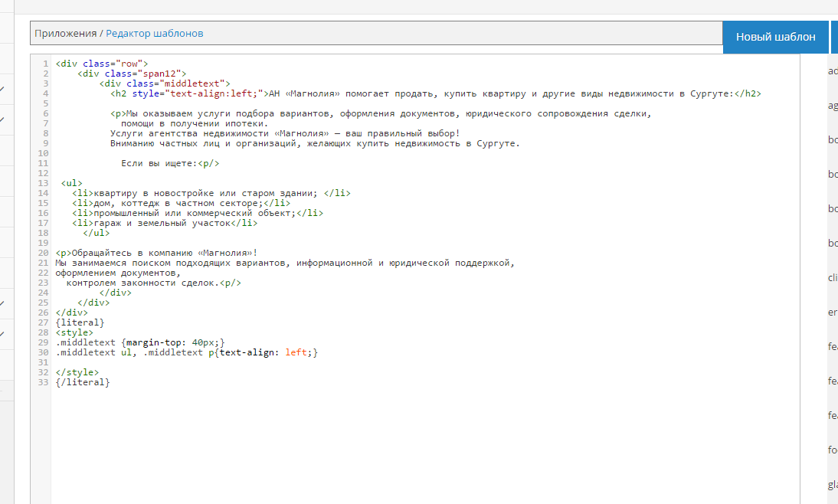Click the closing {/literal} tag line
The height and width of the screenshot is (504, 838).
(x=82, y=382)
